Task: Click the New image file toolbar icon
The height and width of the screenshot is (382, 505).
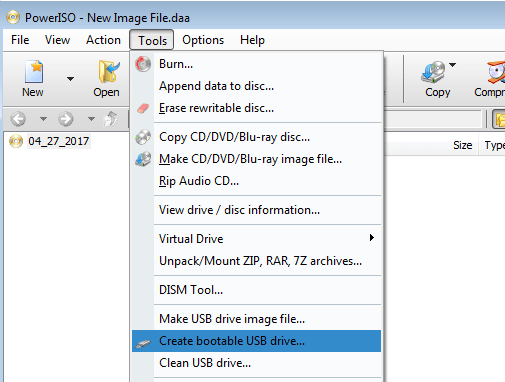Action: point(33,71)
